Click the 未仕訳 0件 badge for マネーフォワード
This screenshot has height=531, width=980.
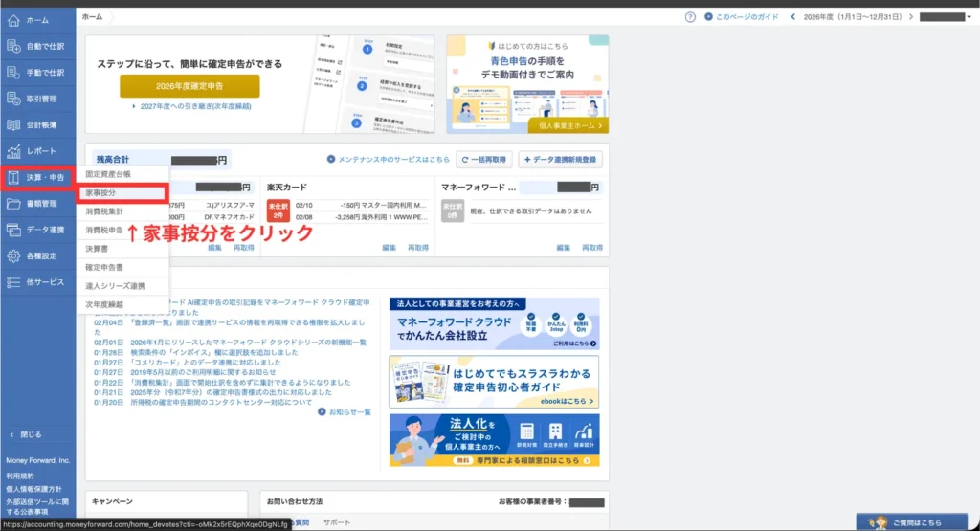click(453, 210)
